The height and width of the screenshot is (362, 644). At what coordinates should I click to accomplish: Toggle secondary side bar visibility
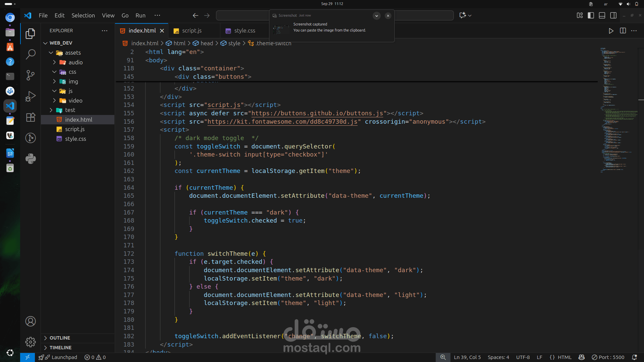click(613, 15)
